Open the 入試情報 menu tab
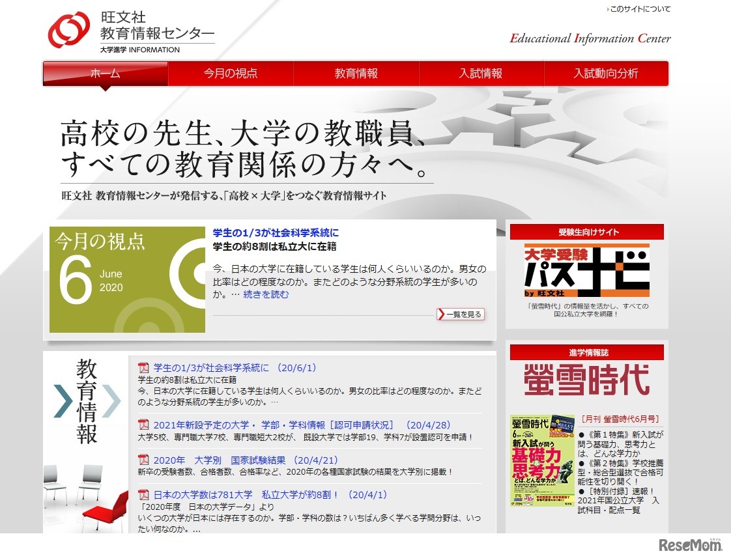Image resolution: width=731 pixels, height=560 pixels. pyautogui.click(x=481, y=74)
